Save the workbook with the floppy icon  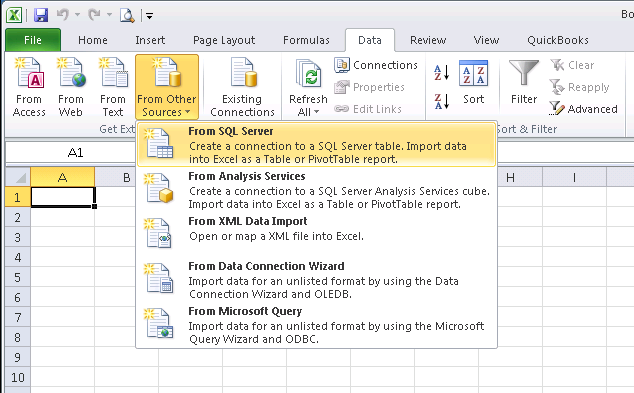tap(41, 15)
